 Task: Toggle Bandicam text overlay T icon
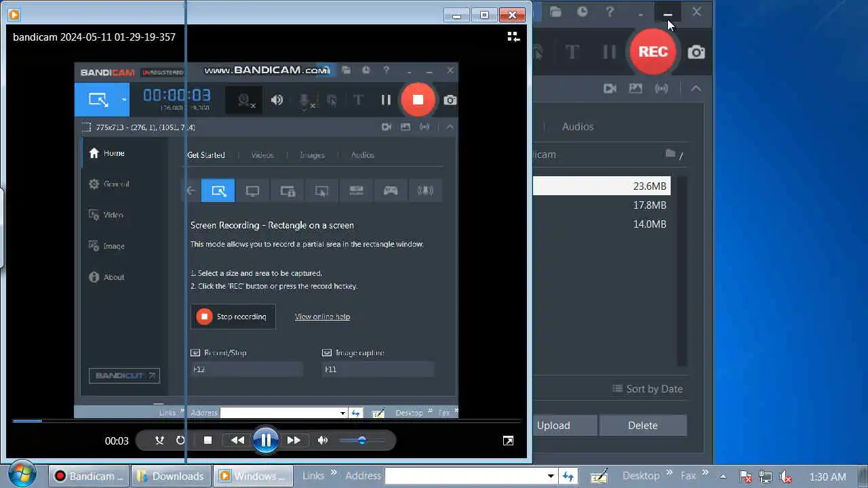pos(572,52)
